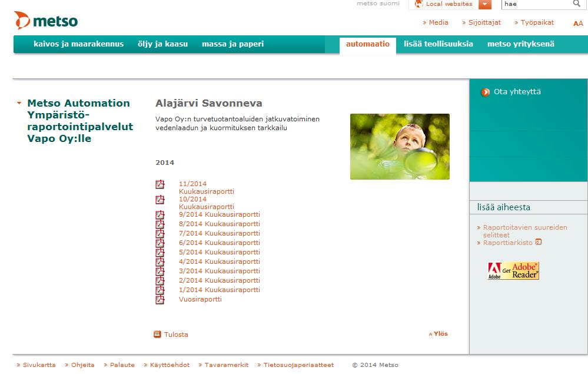The width and height of the screenshot is (588, 374).
Task: Open massa ja paperi menu
Action: [x=233, y=44]
